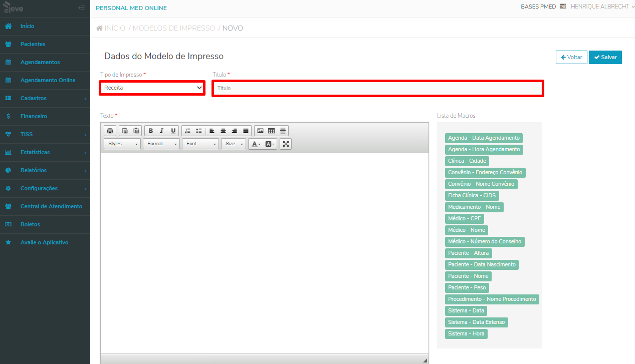Image resolution: width=635 pixels, height=364 pixels.
Task: Insert macro Sistema - Data Extenso
Action: coord(476,322)
